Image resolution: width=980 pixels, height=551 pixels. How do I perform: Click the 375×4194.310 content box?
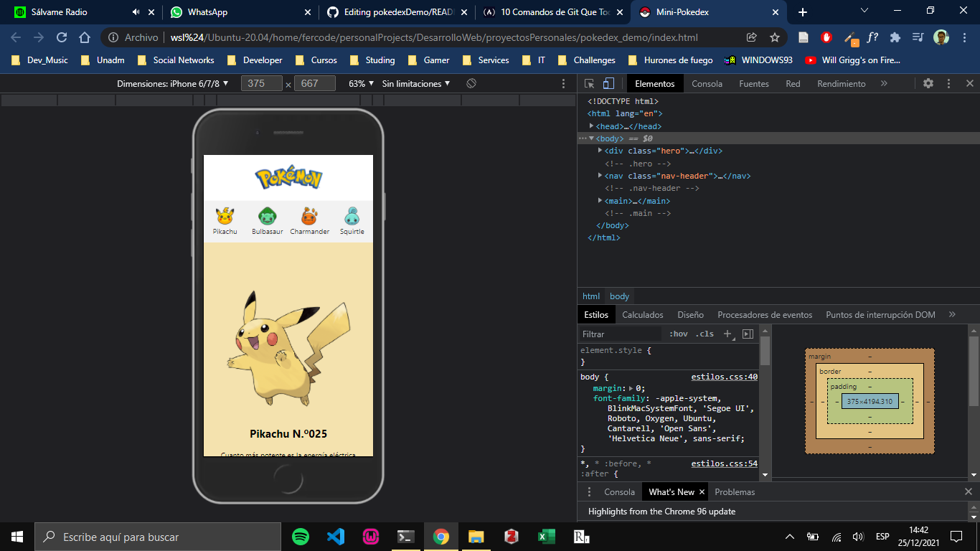coord(870,401)
